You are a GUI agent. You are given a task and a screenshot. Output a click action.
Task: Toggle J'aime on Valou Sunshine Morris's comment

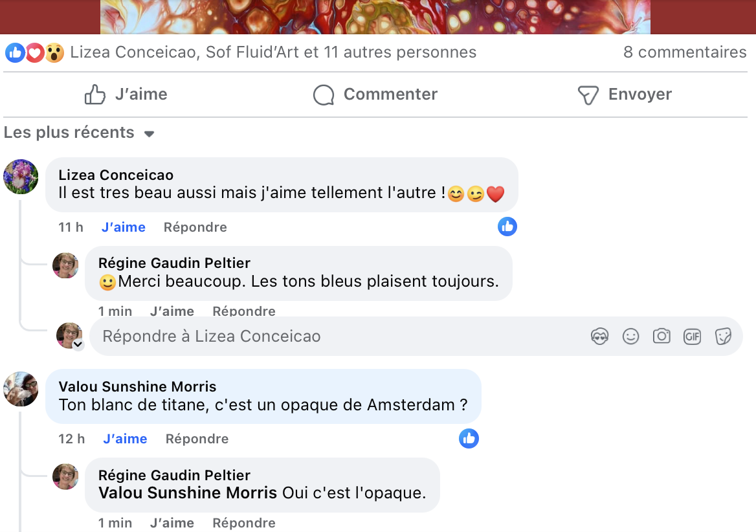coord(125,439)
